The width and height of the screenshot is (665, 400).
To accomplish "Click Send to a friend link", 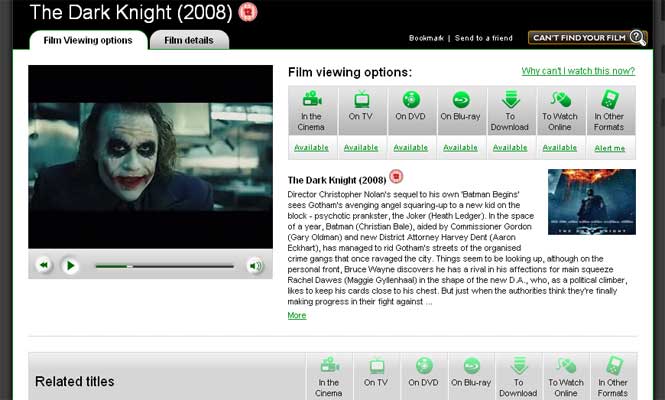I will click(483, 38).
